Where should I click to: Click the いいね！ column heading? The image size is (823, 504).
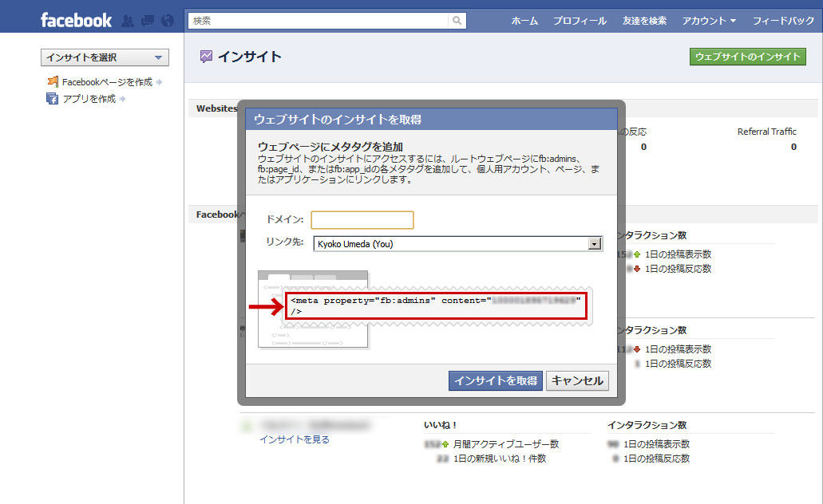441,425
